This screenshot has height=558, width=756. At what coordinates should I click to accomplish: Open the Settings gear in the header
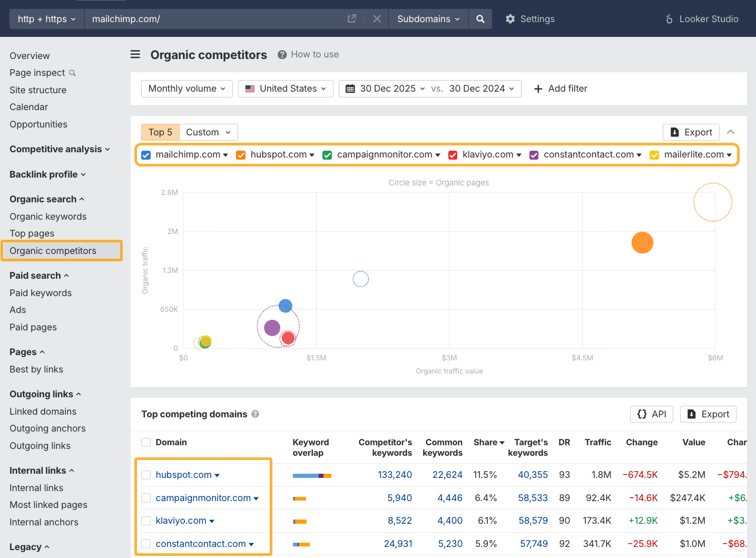click(x=510, y=18)
